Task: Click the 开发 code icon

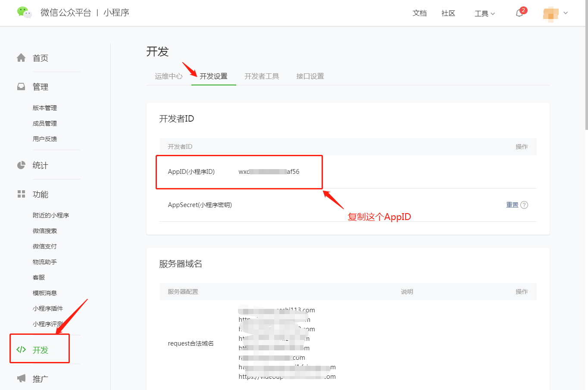Action: 21,349
